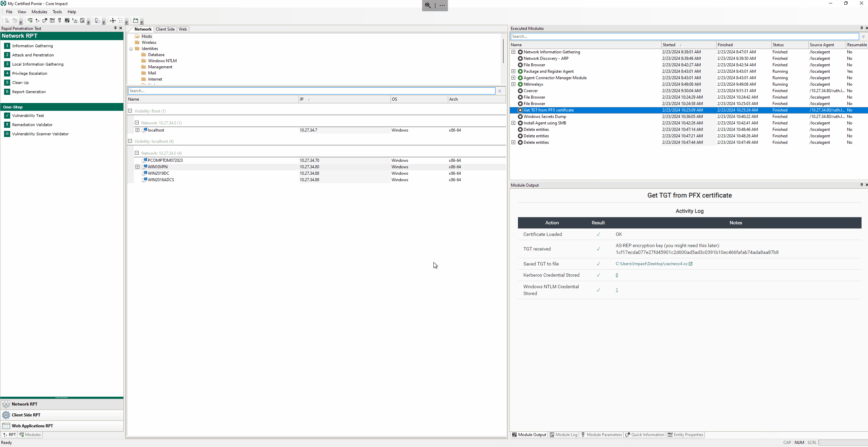Collapse the Visibility: Root group
The height and width of the screenshot is (447, 868).
point(130,111)
